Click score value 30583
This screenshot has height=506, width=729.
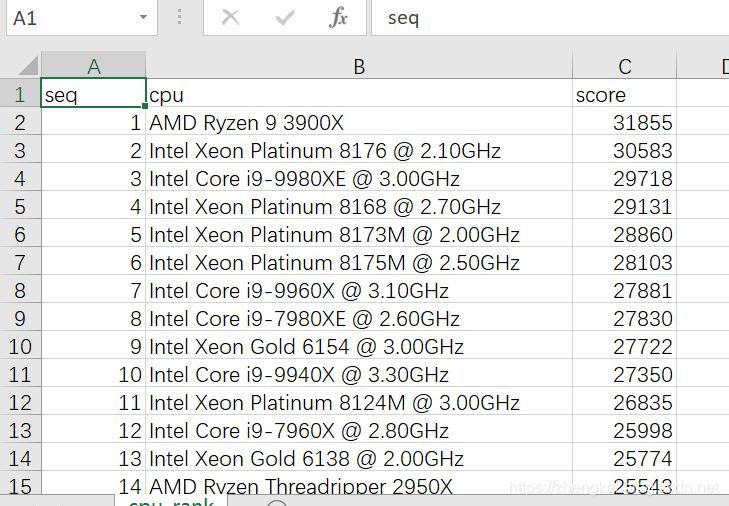click(624, 149)
